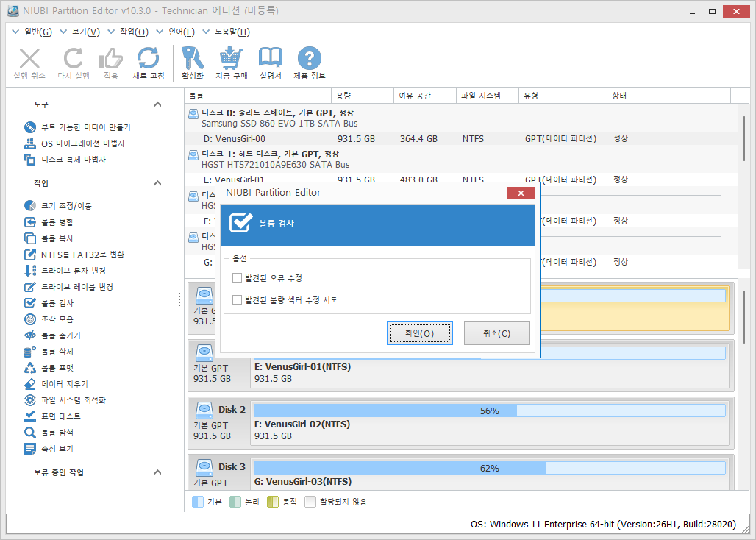Click the 취소(C) button
The image size is (756, 540).
point(496,333)
